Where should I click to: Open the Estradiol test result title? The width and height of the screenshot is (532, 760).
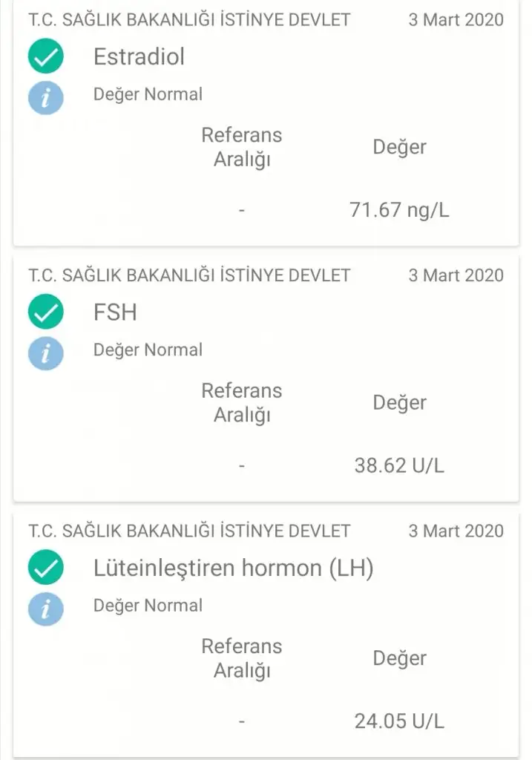pyautogui.click(x=139, y=56)
